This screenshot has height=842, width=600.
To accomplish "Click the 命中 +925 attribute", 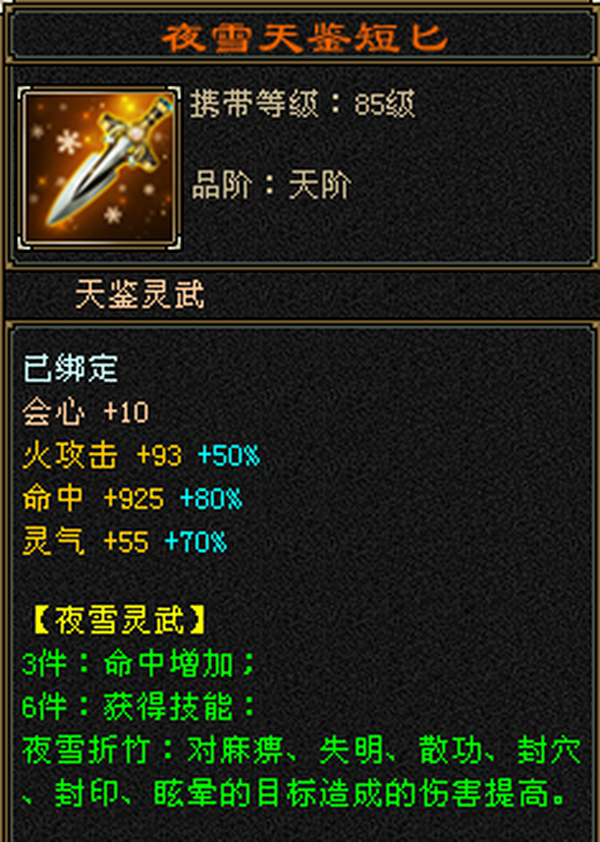I will (x=93, y=498).
